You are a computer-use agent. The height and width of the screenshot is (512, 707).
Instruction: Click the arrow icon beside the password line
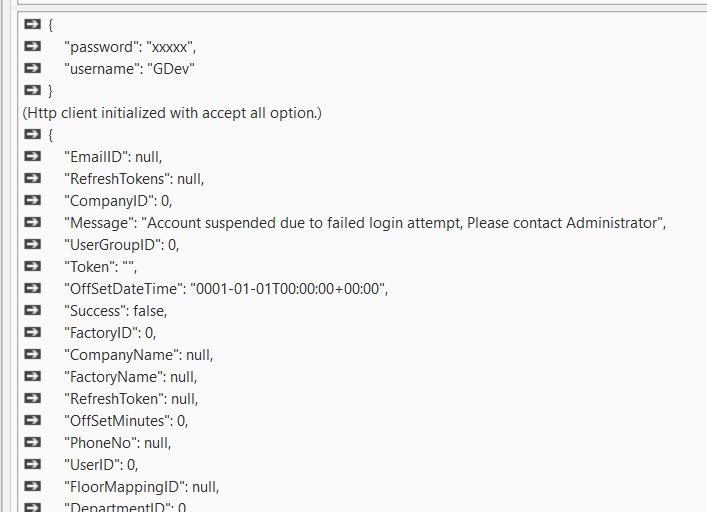coord(32,46)
